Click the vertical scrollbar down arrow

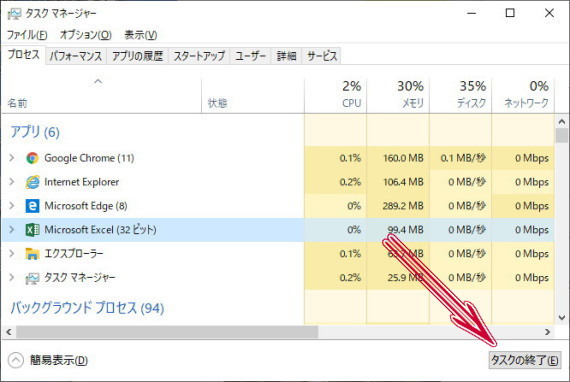562,317
